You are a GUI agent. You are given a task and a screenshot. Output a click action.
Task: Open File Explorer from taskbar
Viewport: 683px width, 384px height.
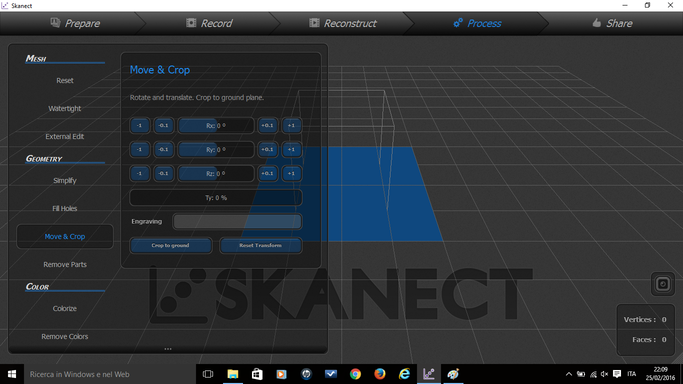pos(233,374)
